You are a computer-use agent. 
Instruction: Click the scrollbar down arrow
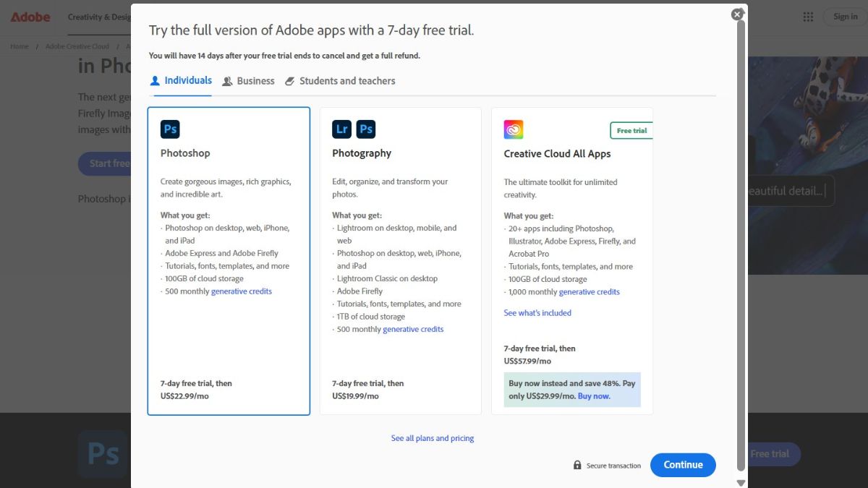click(x=741, y=482)
